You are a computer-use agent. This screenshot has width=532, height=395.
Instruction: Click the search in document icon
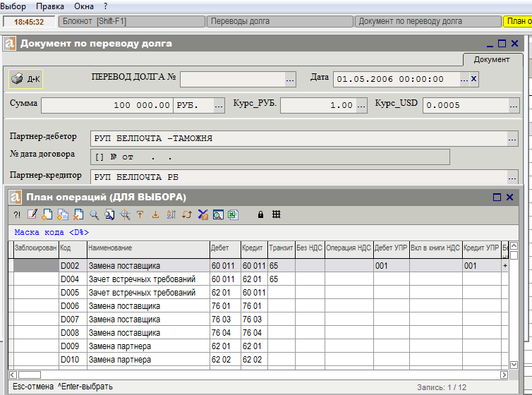pos(109,214)
